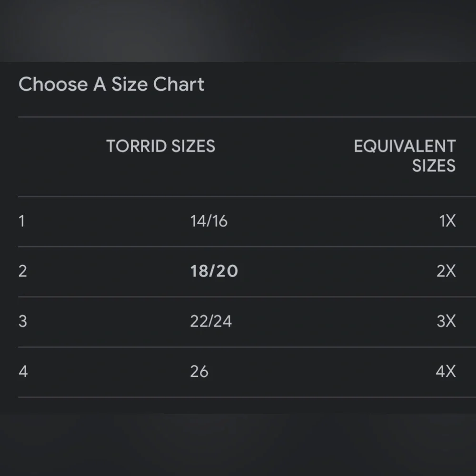Image resolution: width=476 pixels, height=476 pixels.
Task: Click the word "Size" in the title
Action: coord(129,84)
